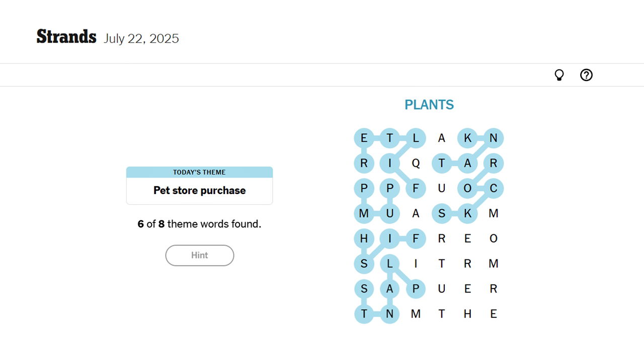Tap the letter H starting the fifth row

pos(364,238)
